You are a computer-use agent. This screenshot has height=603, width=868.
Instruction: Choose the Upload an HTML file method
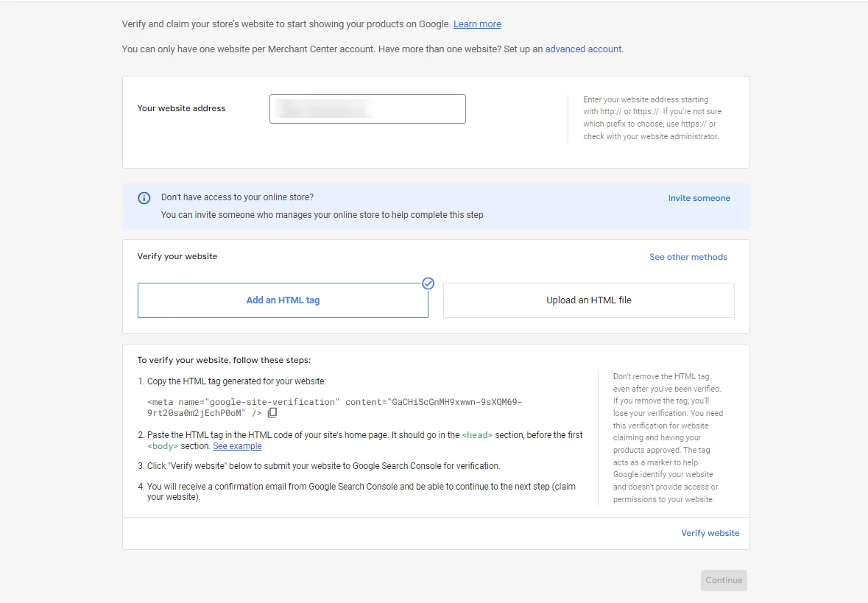point(588,300)
